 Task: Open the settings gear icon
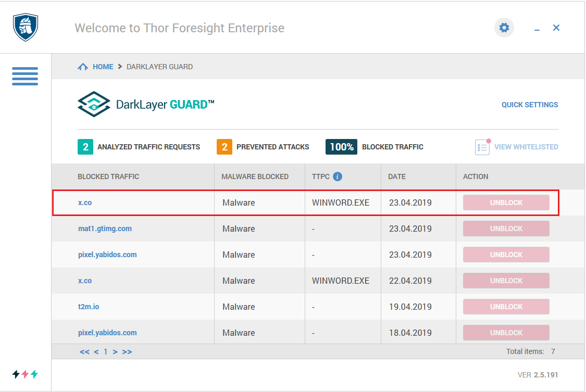504,28
